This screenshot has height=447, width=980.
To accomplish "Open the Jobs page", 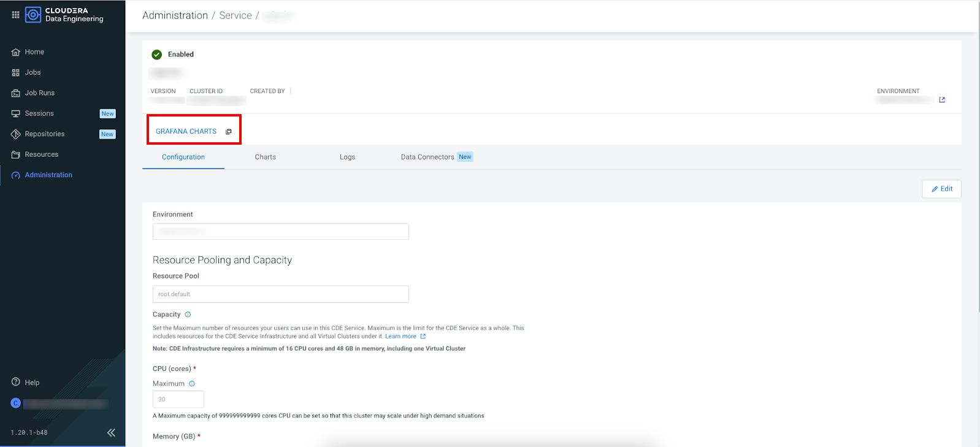I will click(33, 72).
